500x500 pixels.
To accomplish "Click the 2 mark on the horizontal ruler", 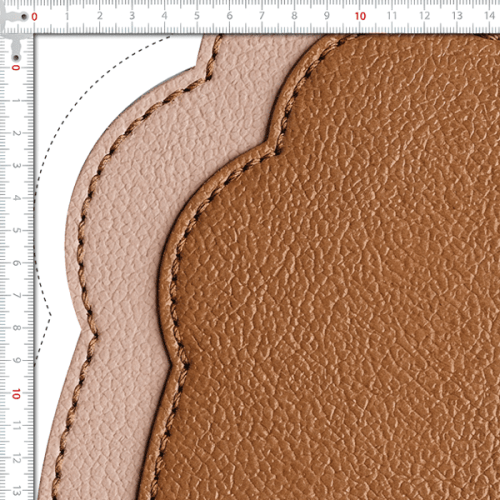I will pos(99,16).
